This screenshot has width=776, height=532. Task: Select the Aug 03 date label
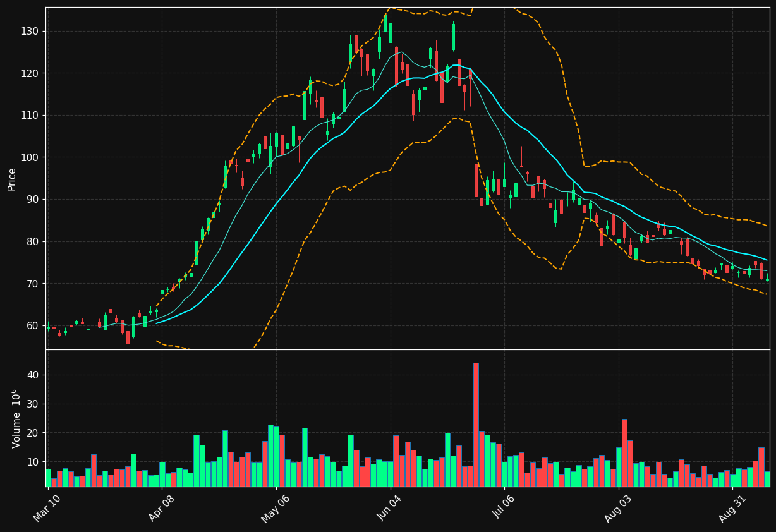click(618, 509)
